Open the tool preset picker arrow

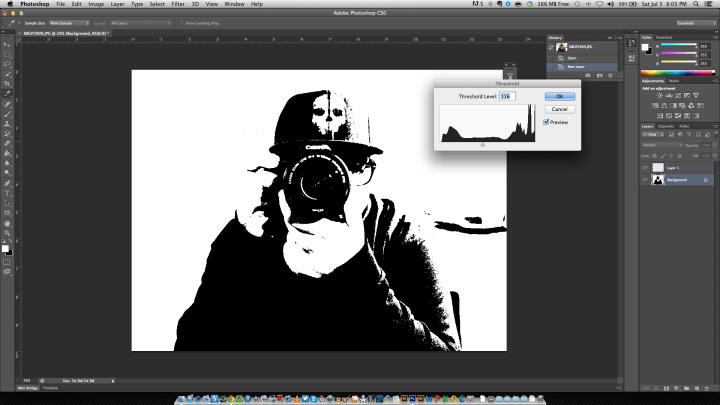(x=19, y=23)
